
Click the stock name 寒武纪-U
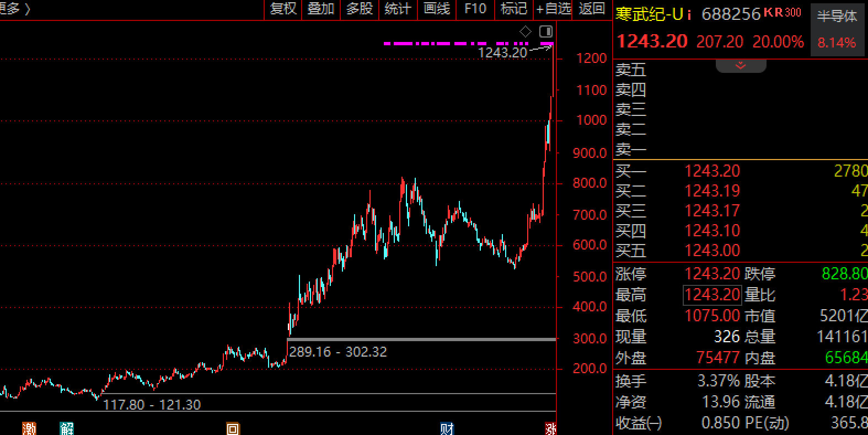pyautogui.click(x=650, y=14)
